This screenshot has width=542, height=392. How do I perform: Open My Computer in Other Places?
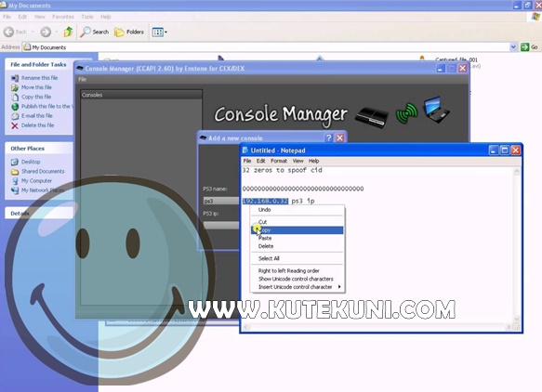[36, 181]
